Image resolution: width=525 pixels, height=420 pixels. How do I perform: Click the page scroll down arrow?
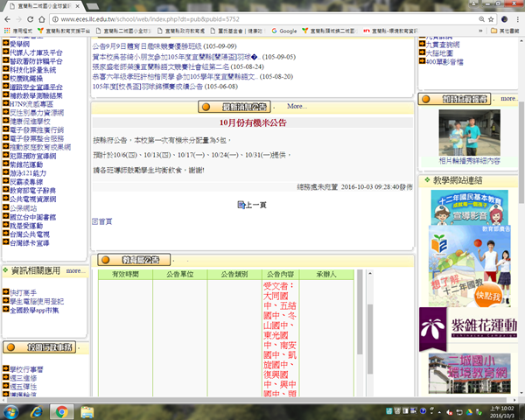521,393
